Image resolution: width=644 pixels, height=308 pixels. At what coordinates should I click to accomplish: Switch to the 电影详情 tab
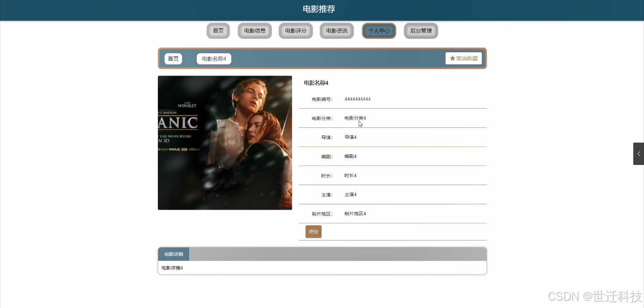[x=174, y=253]
